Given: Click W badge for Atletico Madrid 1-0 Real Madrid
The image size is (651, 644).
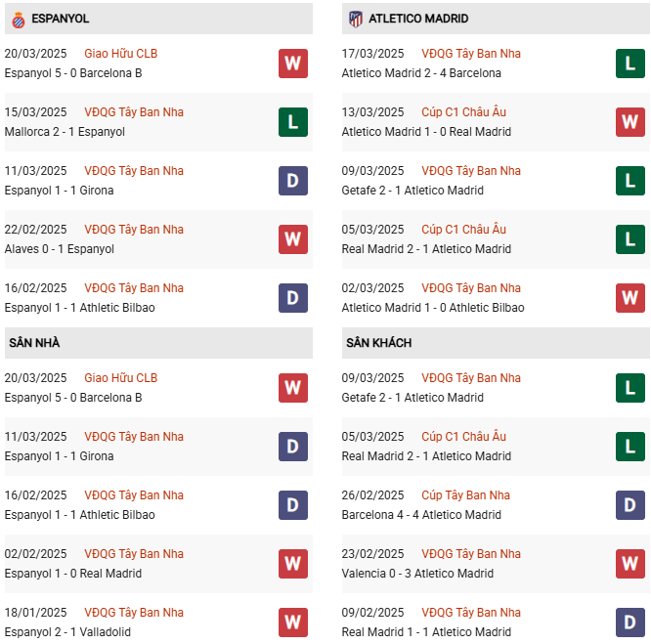Looking at the screenshot, I should 630,122.
